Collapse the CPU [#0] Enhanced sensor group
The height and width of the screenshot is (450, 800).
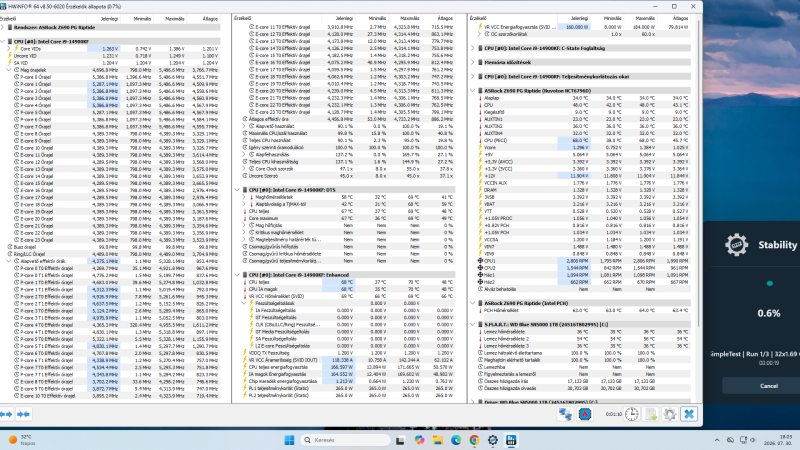click(238, 275)
